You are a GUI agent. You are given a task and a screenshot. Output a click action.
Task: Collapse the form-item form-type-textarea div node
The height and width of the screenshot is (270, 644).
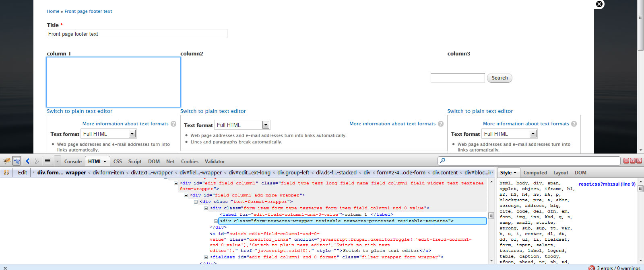(206, 208)
